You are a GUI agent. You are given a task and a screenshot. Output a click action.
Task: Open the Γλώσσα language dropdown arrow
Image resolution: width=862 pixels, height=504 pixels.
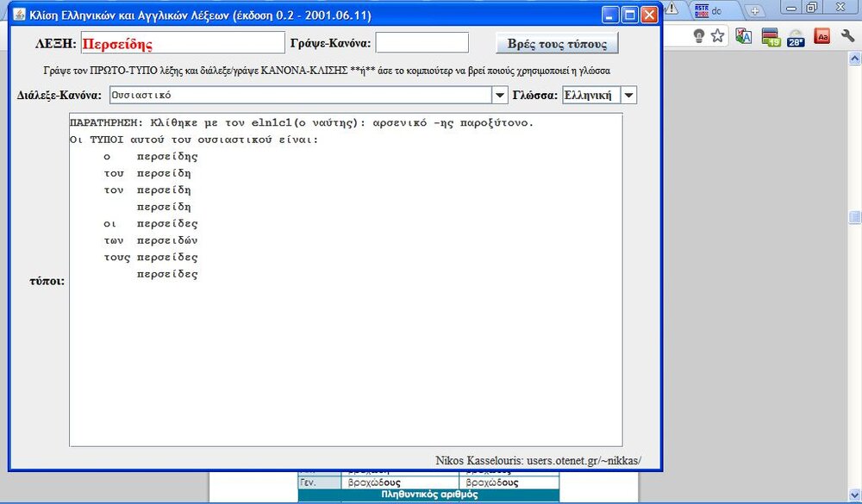(x=628, y=95)
